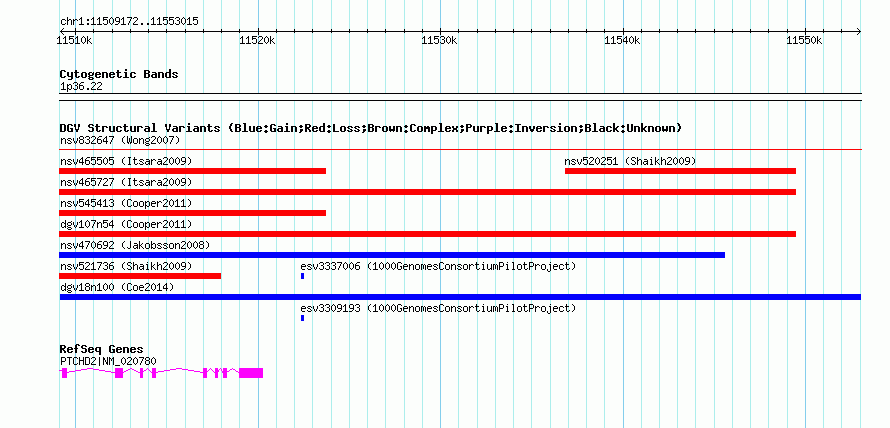This screenshot has height=428, width=890.
Task: Click the red bar for dgv107n54
Action: click(427, 234)
